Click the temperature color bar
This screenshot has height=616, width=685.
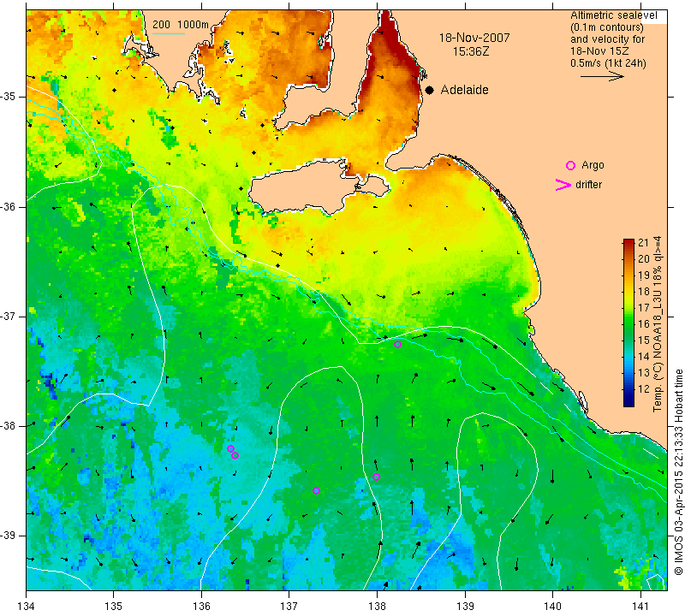coord(628,323)
